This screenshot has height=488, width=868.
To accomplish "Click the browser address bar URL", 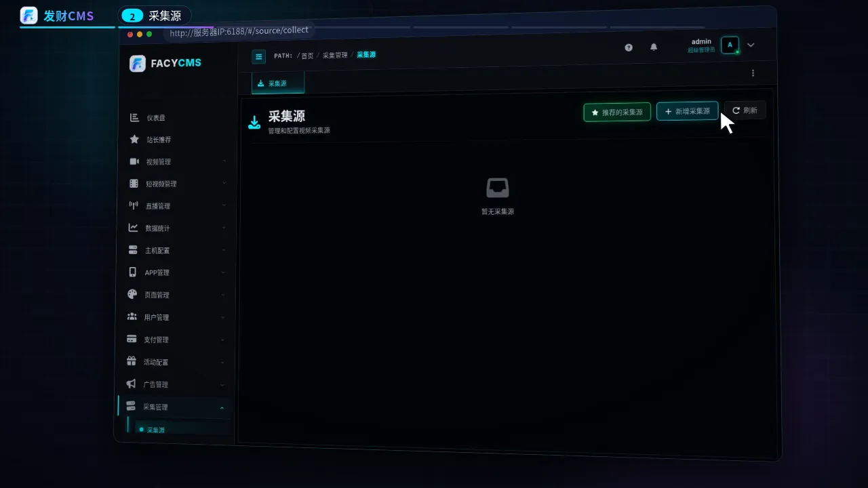I will pyautogui.click(x=239, y=31).
